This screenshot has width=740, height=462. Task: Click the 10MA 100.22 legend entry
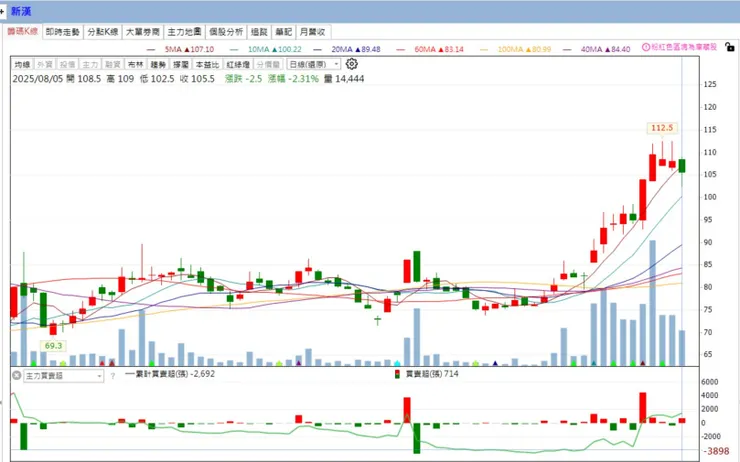[x=275, y=49]
